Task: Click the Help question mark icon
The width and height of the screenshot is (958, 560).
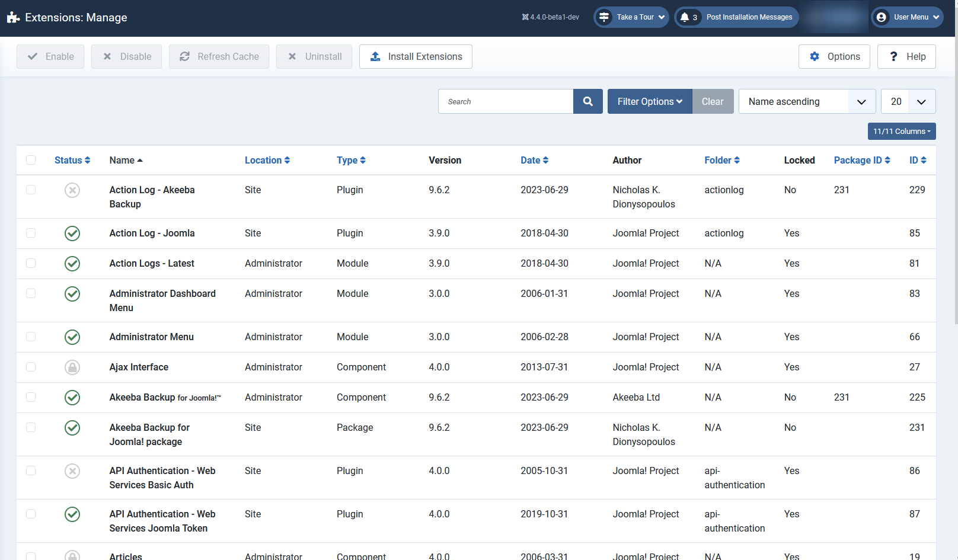Action: (x=893, y=56)
